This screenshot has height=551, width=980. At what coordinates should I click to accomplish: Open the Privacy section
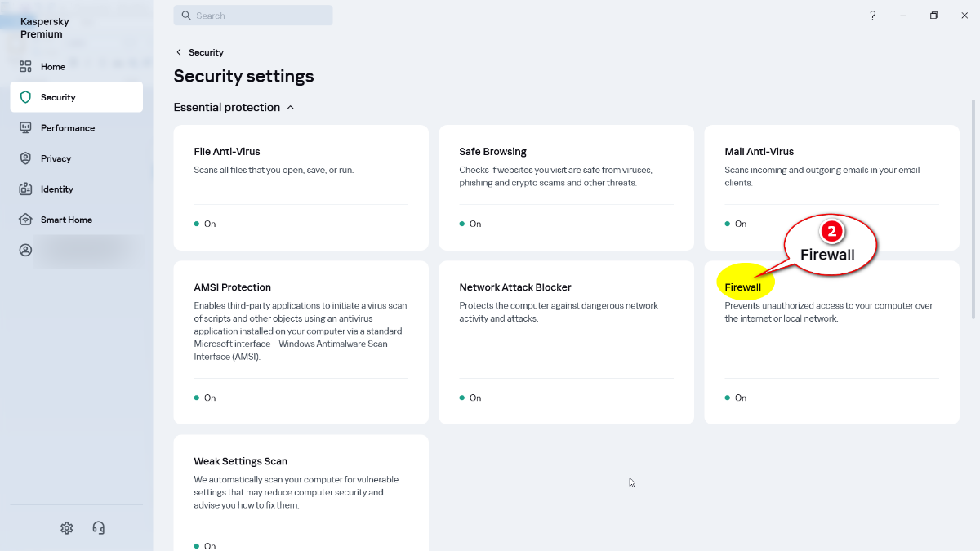coord(76,158)
